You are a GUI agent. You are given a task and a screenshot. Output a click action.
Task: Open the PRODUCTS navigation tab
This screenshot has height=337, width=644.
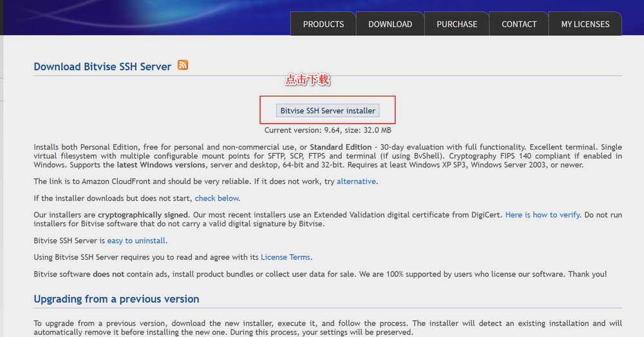pos(323,24)
